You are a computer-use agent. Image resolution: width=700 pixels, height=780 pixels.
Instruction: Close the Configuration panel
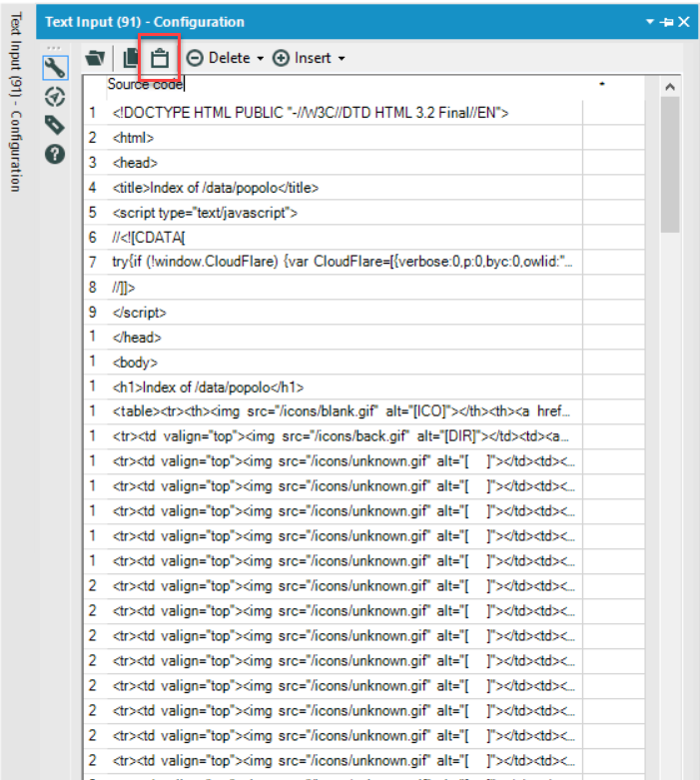(x=684, y=22)
